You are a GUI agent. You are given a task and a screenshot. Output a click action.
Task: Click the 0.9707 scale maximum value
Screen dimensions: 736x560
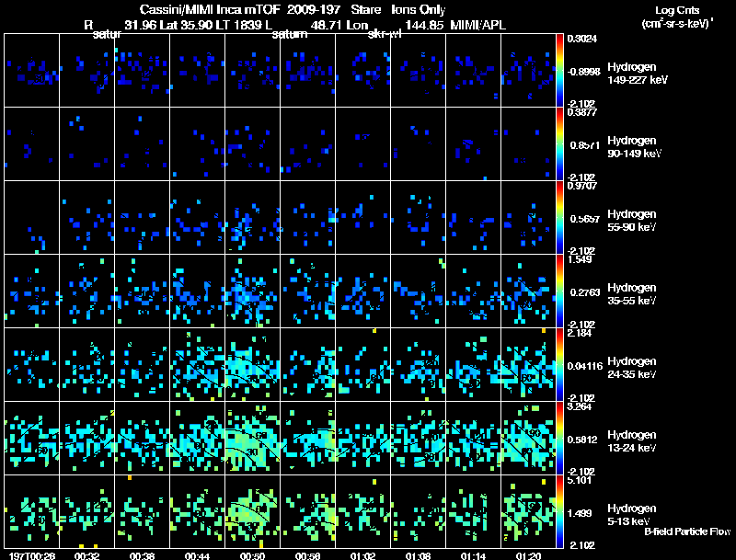pos(582,186)
